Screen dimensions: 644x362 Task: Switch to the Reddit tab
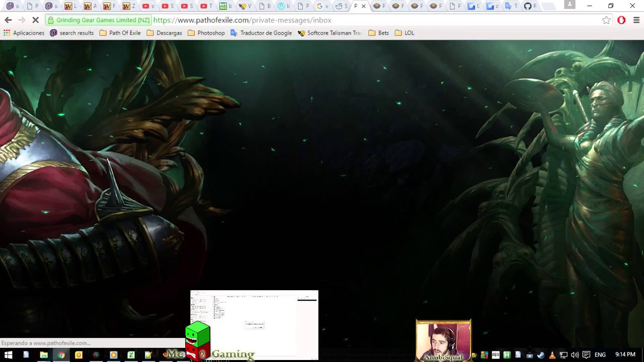point(342,6)
